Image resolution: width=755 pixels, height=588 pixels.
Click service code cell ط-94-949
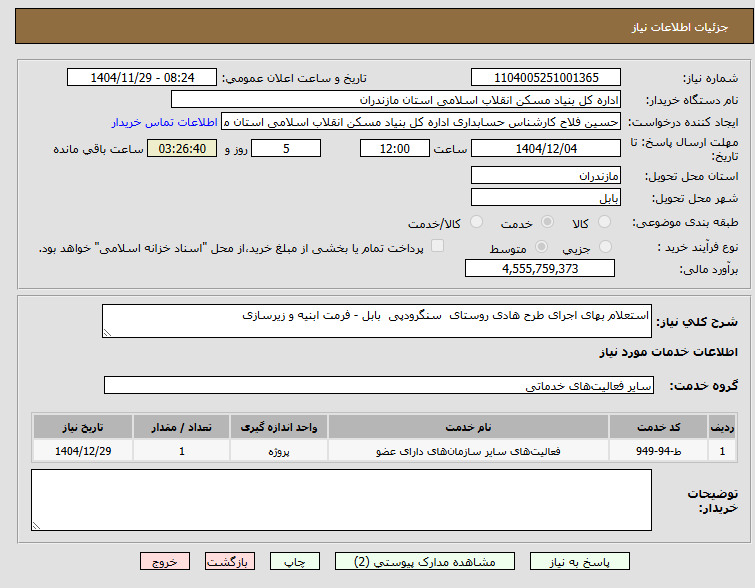pyautogui.click(x=658, y=451)
